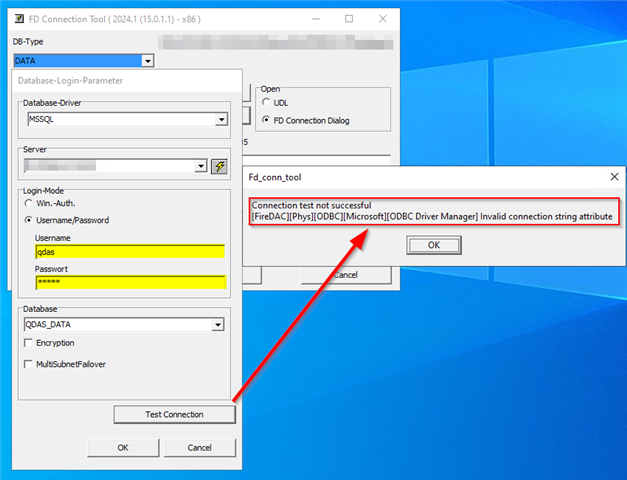Select the Win.-Auth. login mode
The width and height of the screenshot is (627, 480).
point(28,203)
